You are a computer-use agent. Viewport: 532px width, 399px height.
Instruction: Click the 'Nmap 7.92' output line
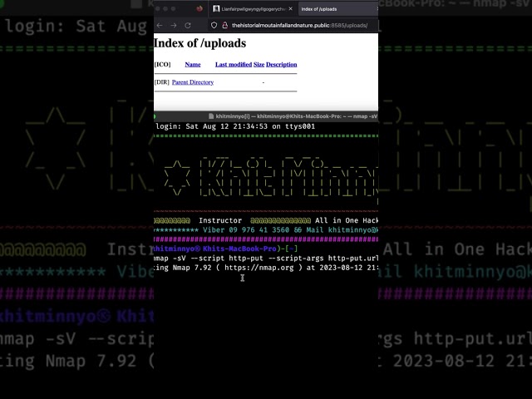pos(266,268)
